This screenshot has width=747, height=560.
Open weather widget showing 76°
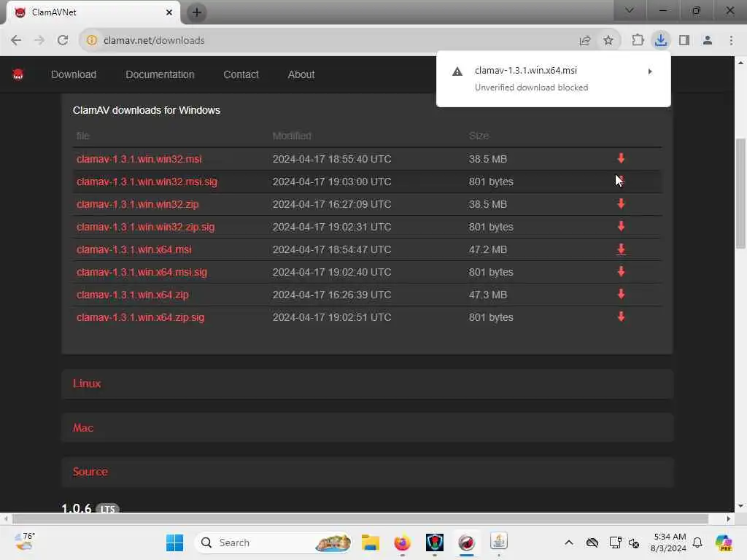coord(24,542)
